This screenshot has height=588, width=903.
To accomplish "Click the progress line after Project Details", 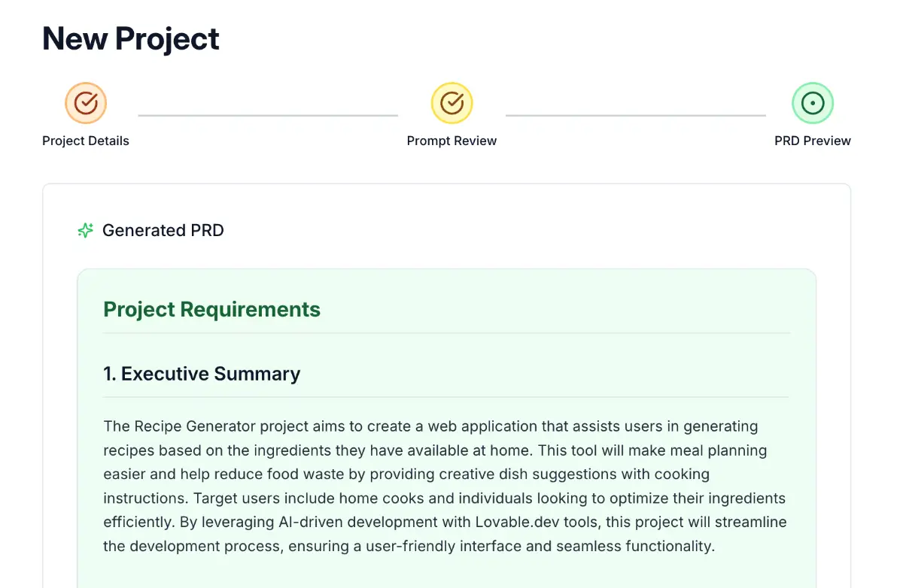I will (x=268, y=116).
